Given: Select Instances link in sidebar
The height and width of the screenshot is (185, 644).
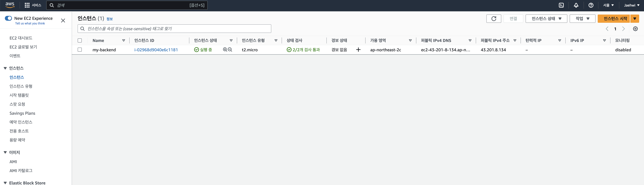Looking at the screenshot, I should pos(17,77).
